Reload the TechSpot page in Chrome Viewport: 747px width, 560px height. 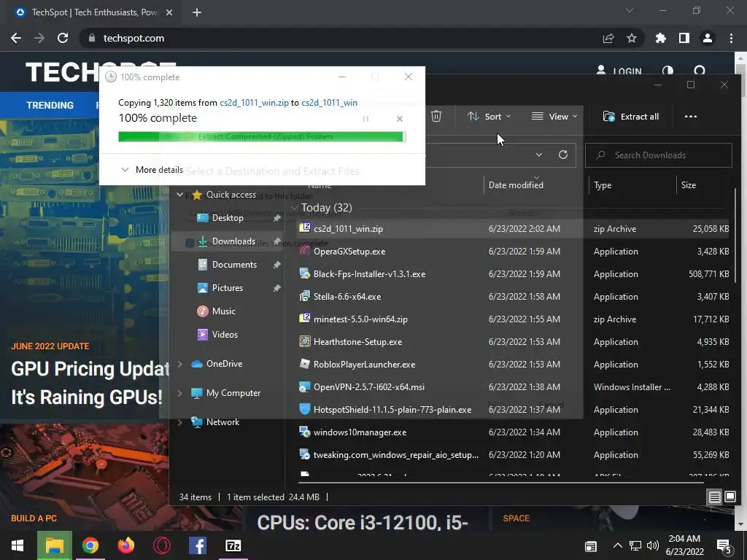pos(63,38)
